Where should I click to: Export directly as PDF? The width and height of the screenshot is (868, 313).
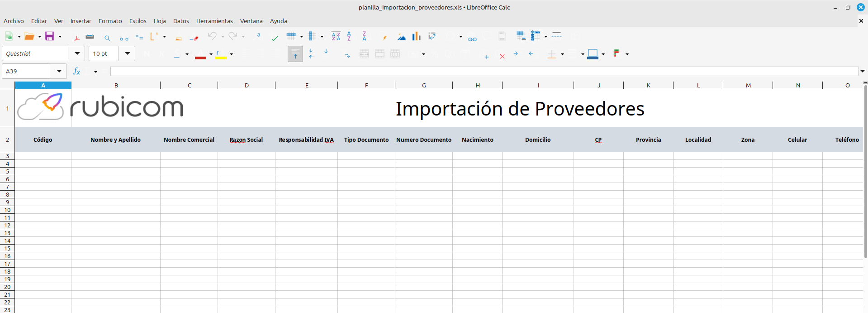(76, 37)
